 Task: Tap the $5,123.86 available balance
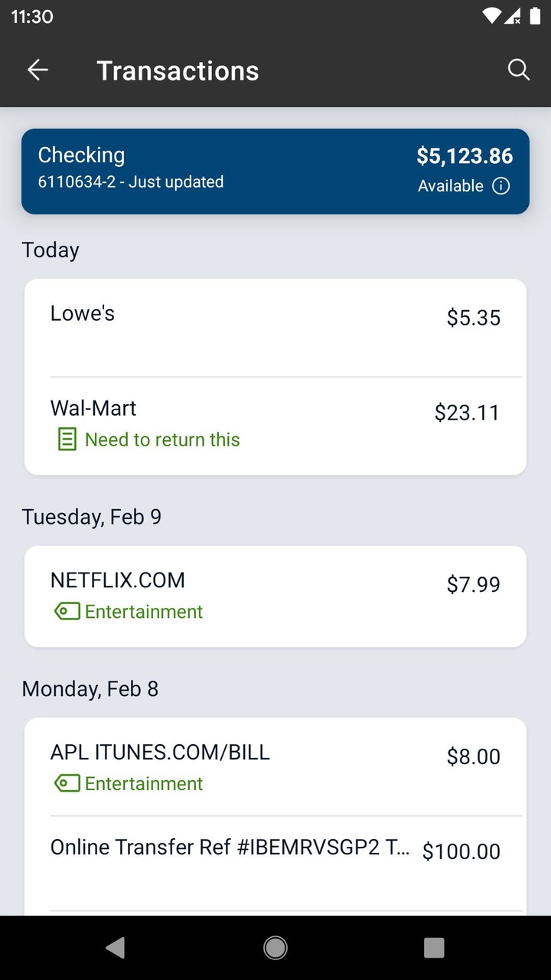[465, 156]
